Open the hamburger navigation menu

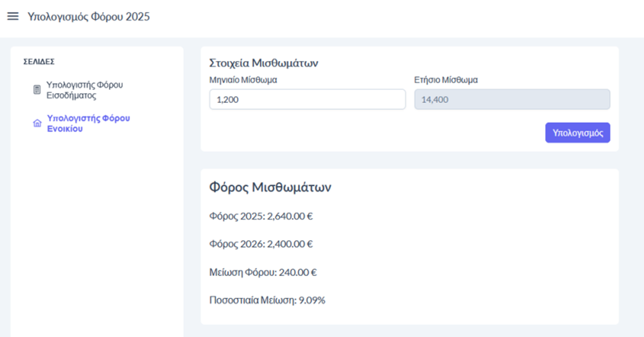click(13, 17)
